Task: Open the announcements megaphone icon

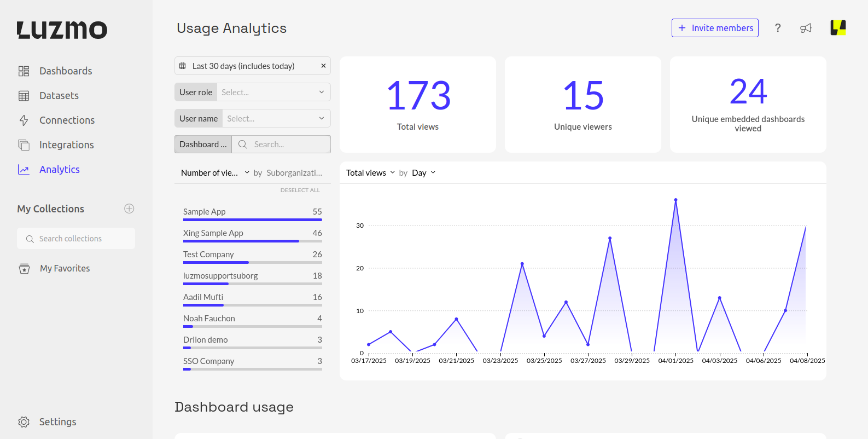Action: pos(806,28)
